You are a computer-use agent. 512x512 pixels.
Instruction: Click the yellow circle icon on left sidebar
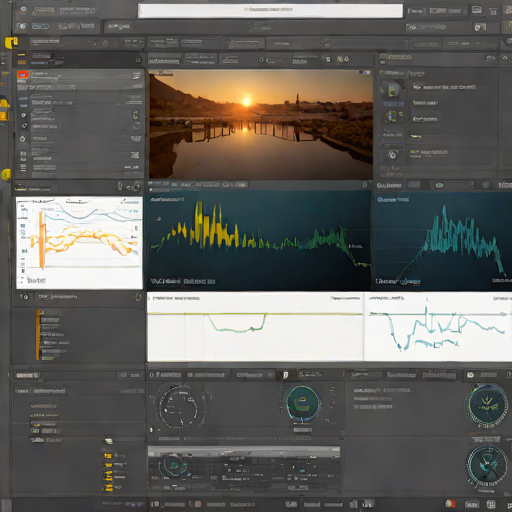click(6, 174)
